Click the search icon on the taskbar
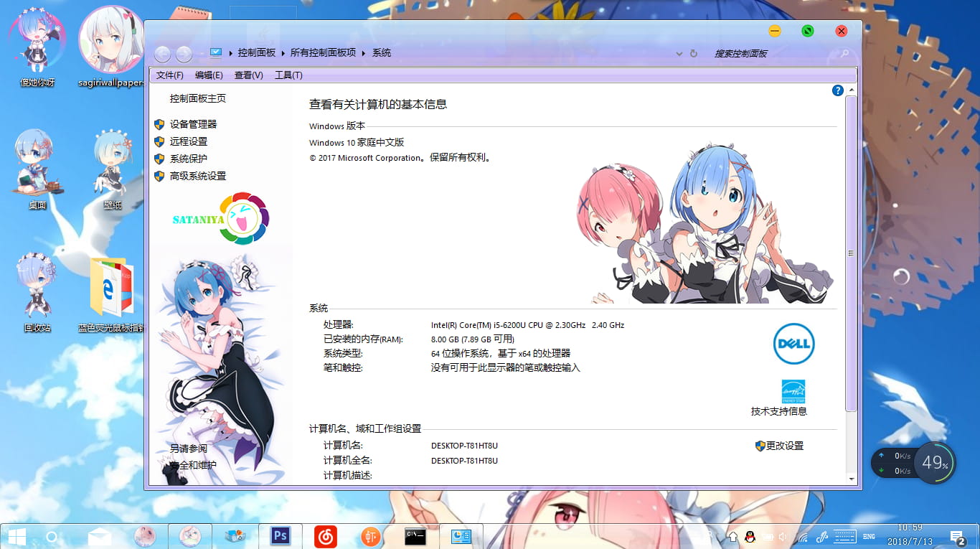The height and width of the screenshot is (549, 980). click(x=52, y=536)
